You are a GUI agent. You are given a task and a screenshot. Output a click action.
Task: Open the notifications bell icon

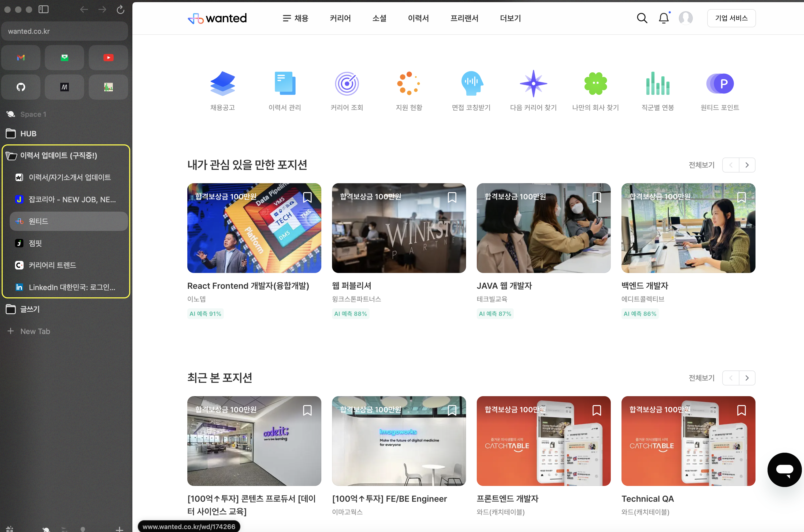point(664,18)
